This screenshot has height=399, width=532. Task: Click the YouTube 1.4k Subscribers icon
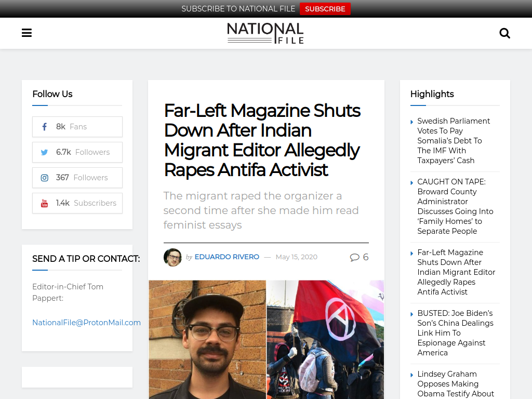tap(45, 203)
